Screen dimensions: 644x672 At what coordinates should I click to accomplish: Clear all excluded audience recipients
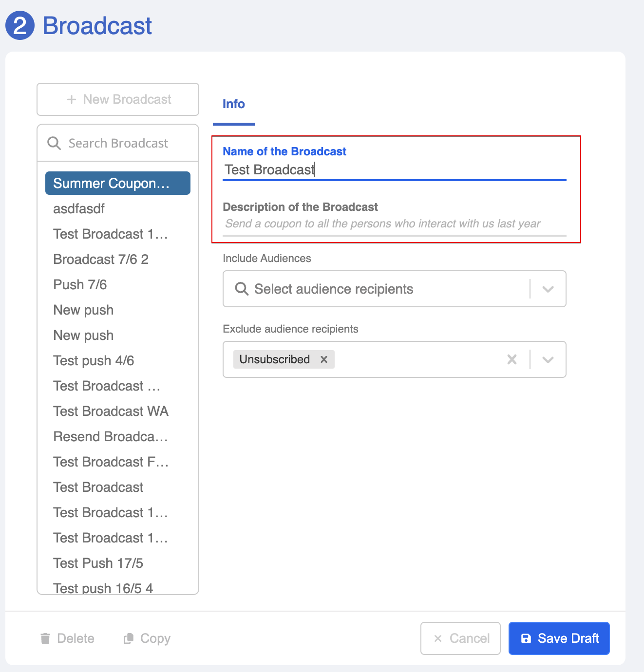click(x=512, y=359)
